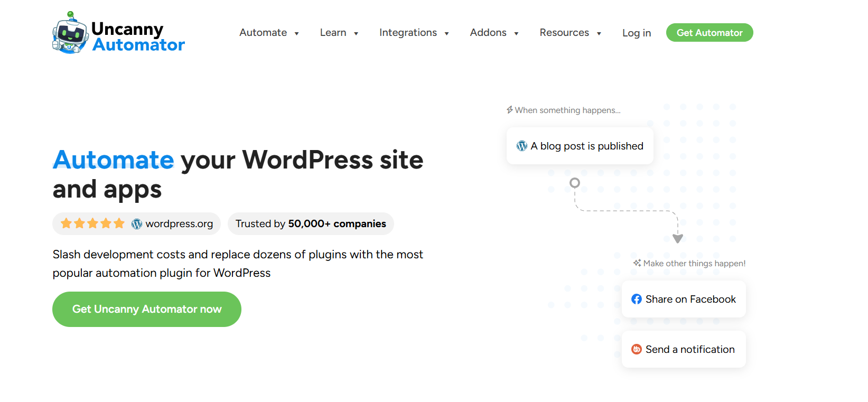Click the five-star rating icons

[x=92, y=223]
